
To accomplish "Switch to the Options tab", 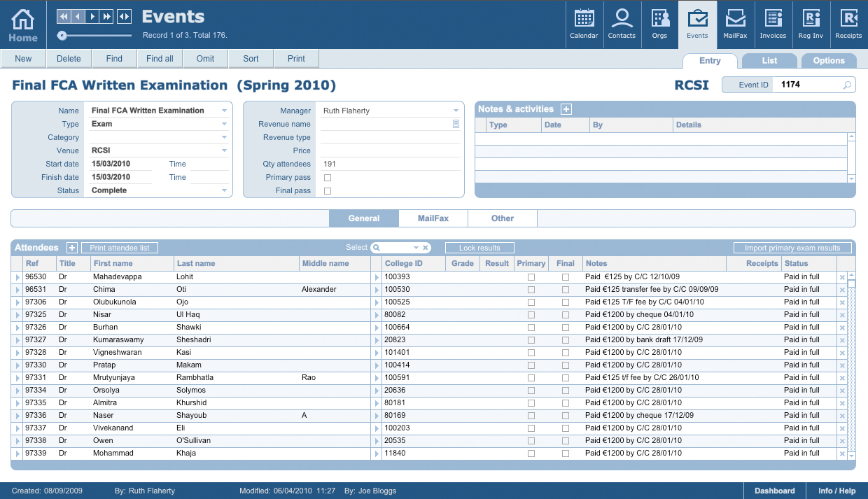I will coord(829,61).
